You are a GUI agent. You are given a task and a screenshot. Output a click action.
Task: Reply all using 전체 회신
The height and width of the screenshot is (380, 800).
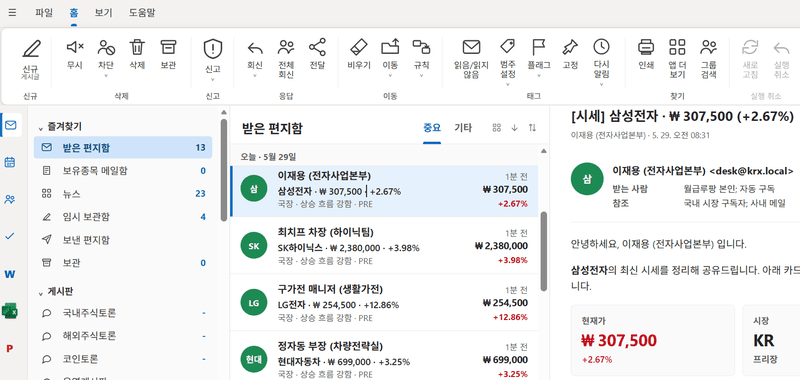286,59
